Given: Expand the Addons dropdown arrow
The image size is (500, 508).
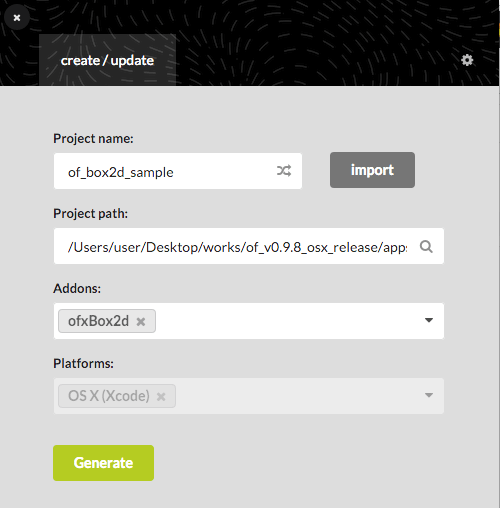Looking at the screenshot, I should (429, 320).
